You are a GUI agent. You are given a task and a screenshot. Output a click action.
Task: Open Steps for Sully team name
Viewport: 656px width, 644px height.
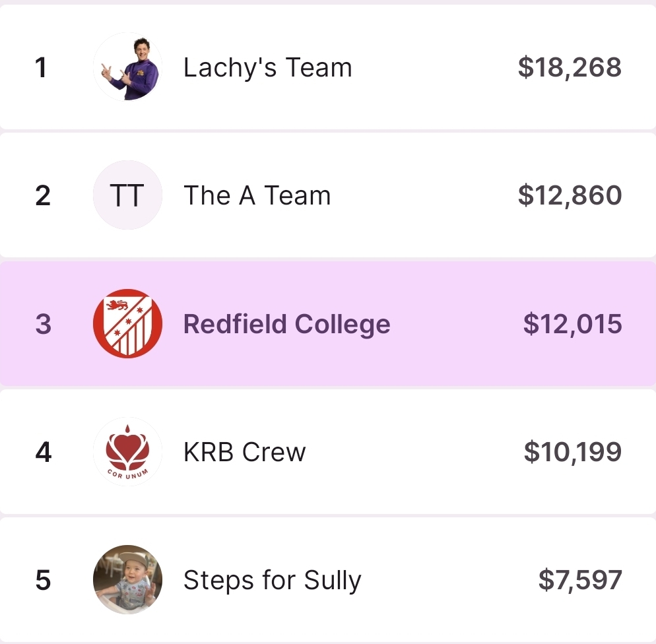272,581
